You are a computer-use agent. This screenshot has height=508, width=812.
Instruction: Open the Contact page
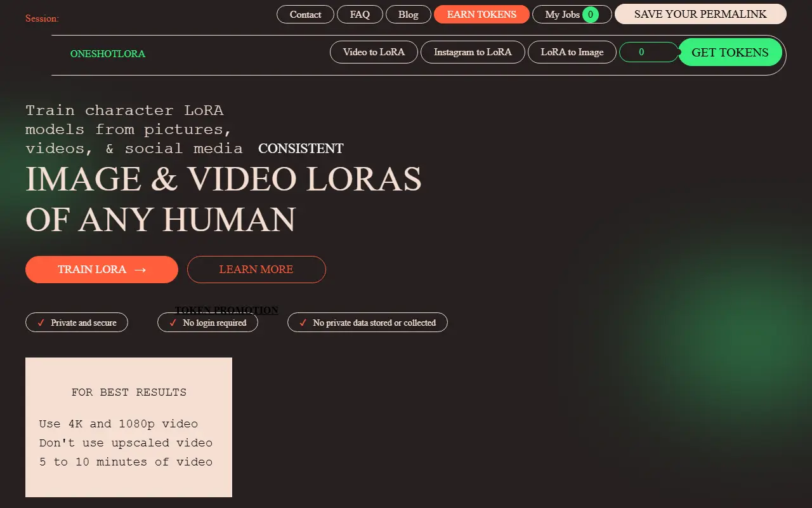tap(305, 14)
